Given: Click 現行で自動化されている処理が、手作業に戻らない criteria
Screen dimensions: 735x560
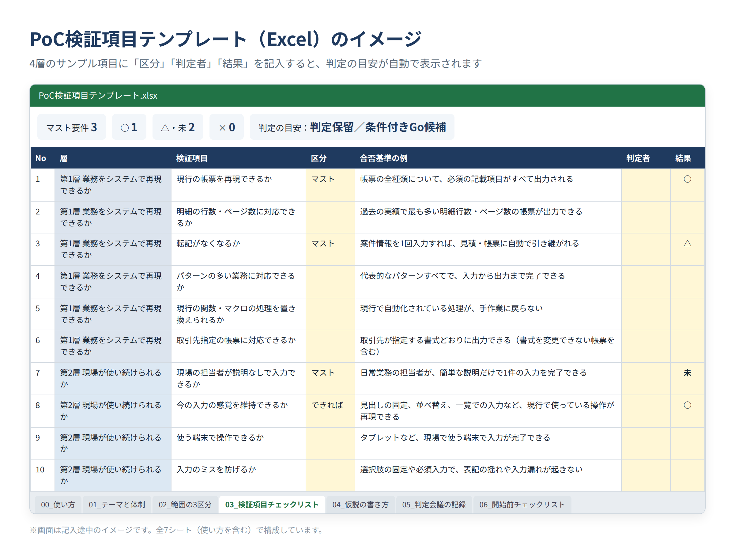Looking at the screenshot, I should point(451,308).
